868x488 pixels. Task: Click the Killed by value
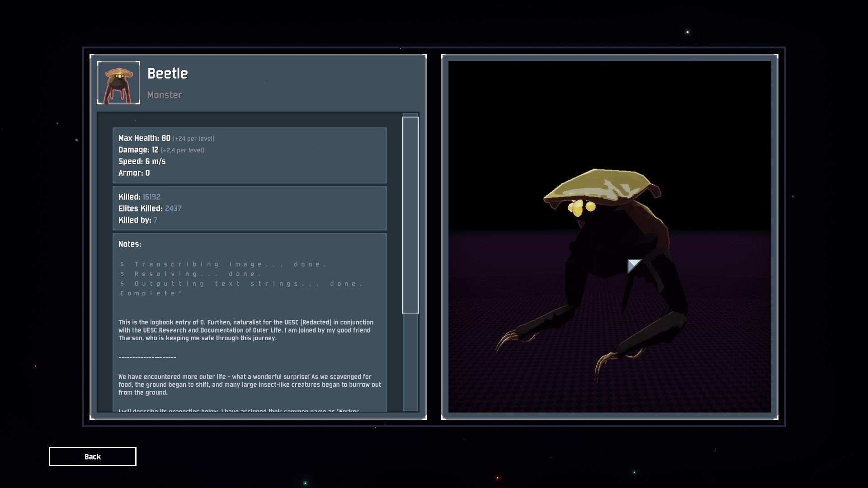(155, 220)
